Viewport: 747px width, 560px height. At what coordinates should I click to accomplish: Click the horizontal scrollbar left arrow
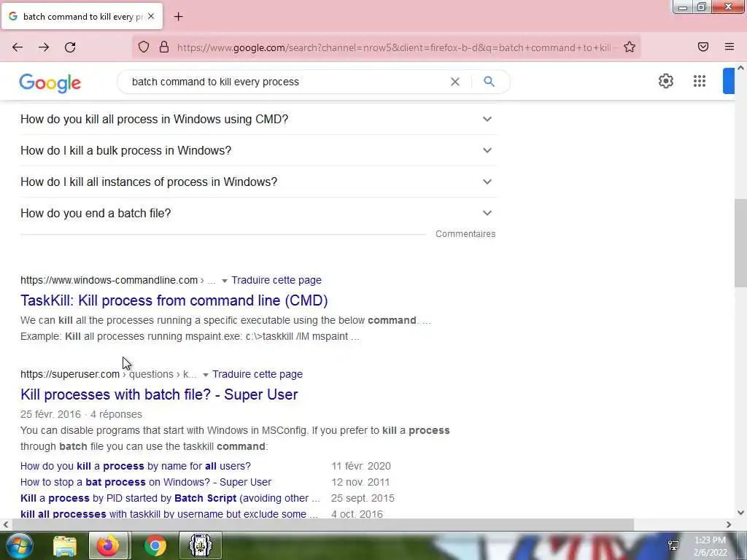[x=6, y=524]
